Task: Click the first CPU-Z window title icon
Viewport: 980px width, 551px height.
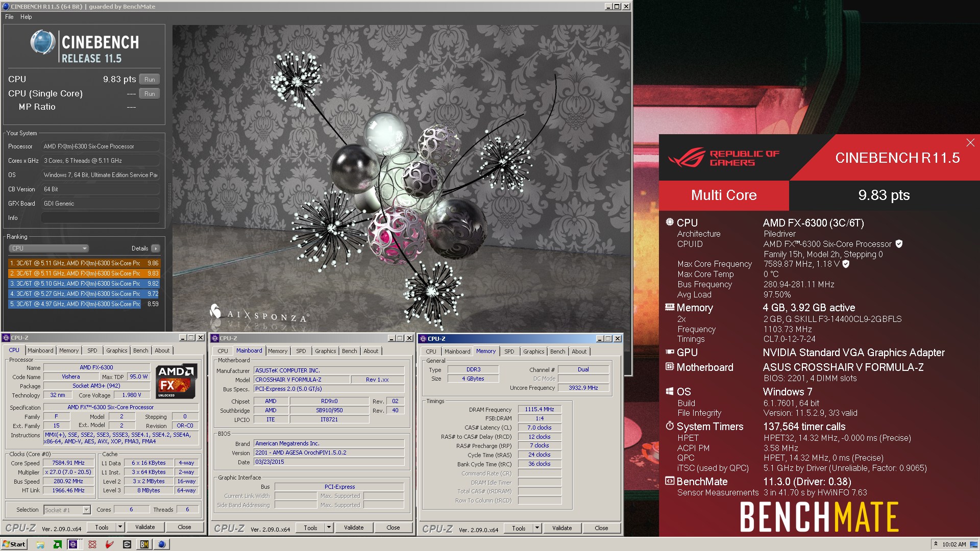Action: pyautogui.click(x=6, y=338)
